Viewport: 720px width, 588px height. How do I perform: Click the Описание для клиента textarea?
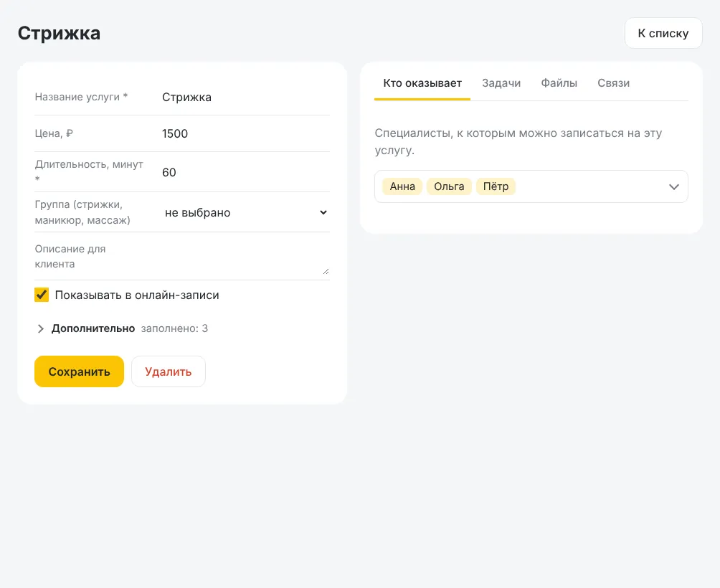click(245, 256)
